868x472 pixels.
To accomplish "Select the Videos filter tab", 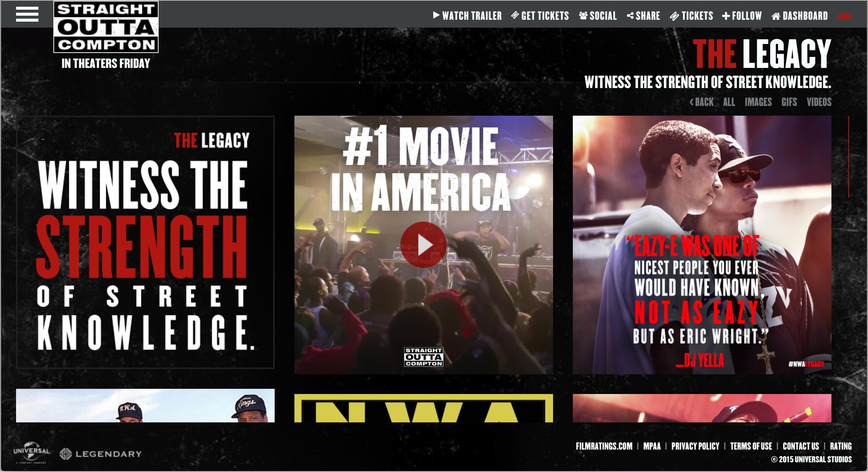I will click(819, 102).
